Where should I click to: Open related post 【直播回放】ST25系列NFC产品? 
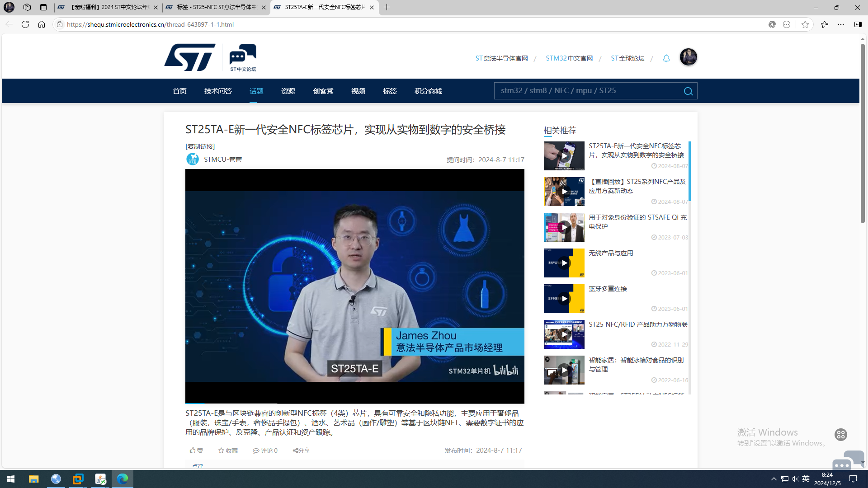[637, 186]
